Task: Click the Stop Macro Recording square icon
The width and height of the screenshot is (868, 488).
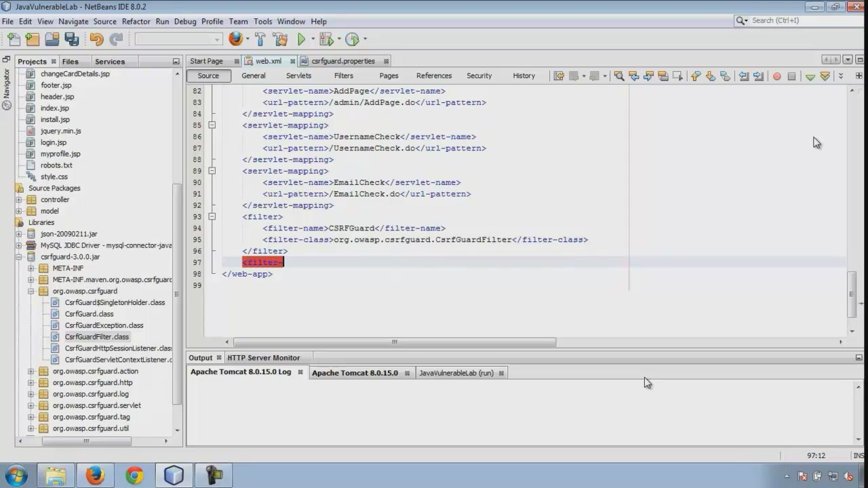Action: click(791, 76)
